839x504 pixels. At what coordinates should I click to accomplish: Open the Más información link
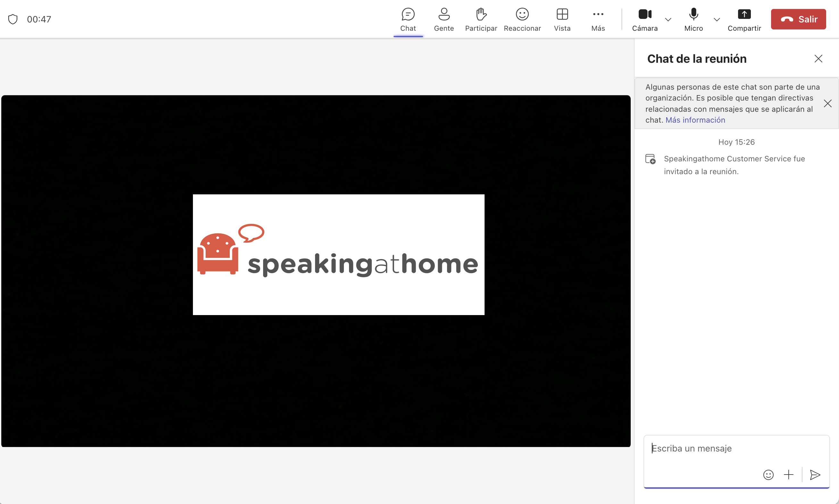(x=695, y=120)
